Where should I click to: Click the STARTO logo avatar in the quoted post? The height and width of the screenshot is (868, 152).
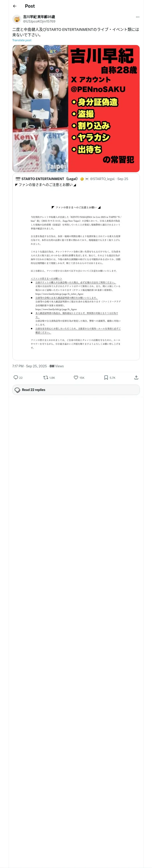point(18,179)
